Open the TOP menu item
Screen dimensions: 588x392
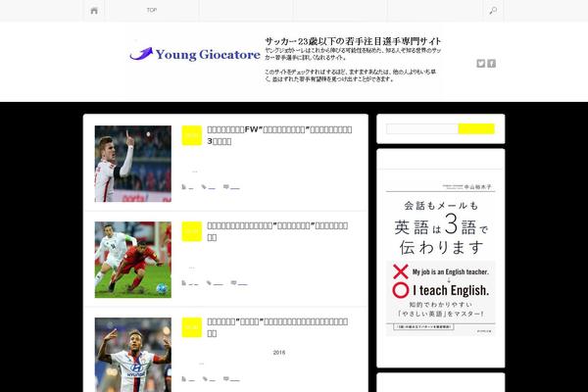(x=152, y=10)
